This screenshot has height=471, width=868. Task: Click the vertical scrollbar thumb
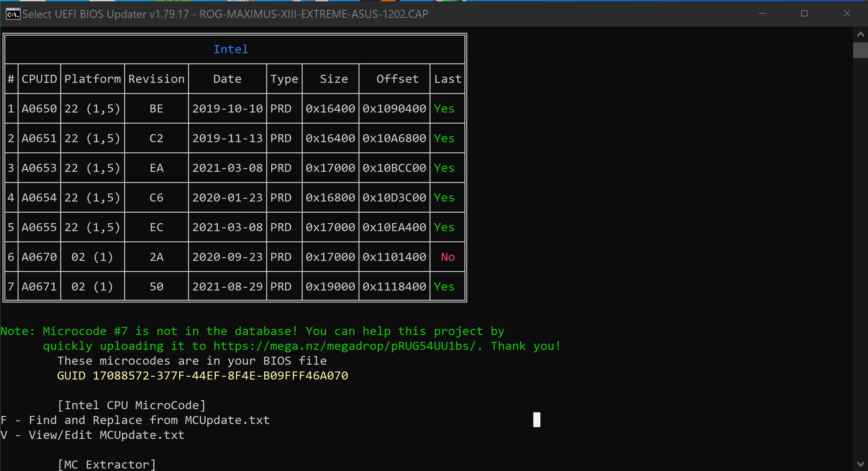pyautogui.click(x=860, y=50)
